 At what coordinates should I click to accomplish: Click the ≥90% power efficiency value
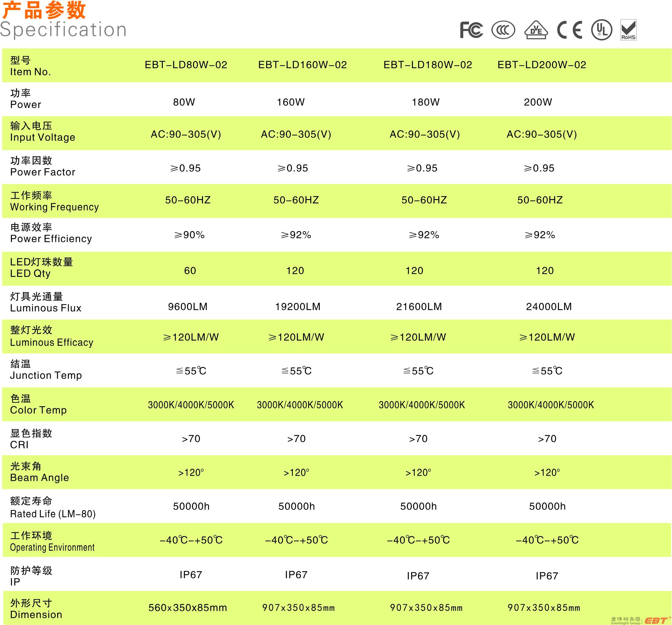189,235
